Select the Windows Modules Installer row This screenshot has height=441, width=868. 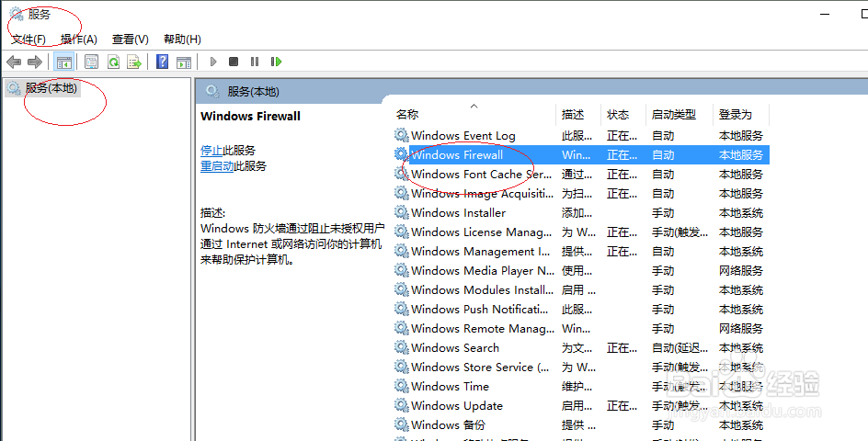pyautogui.click(x=581, y=290)
